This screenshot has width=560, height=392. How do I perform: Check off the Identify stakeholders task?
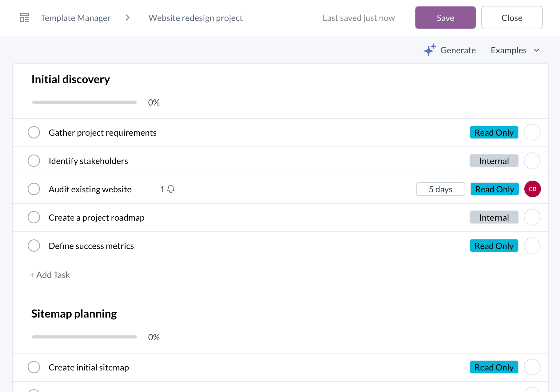[x=34, y=161]
